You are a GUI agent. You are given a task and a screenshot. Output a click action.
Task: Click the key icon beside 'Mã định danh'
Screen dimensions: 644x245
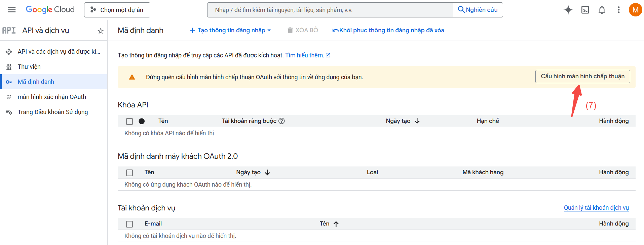pyautogui.click(x=9, y=82)
